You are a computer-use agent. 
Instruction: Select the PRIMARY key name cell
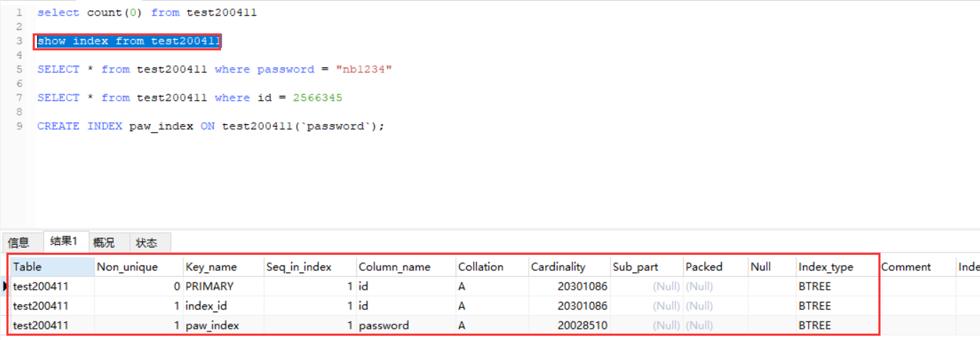click(223, 286)
